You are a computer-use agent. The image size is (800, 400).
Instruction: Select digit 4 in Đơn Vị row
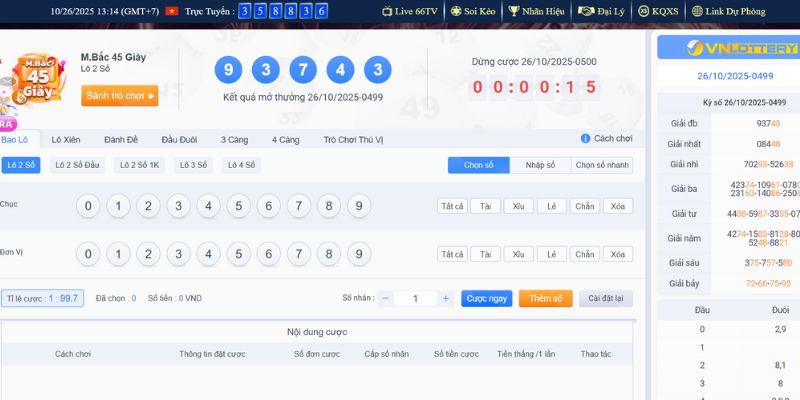(209, 254)
